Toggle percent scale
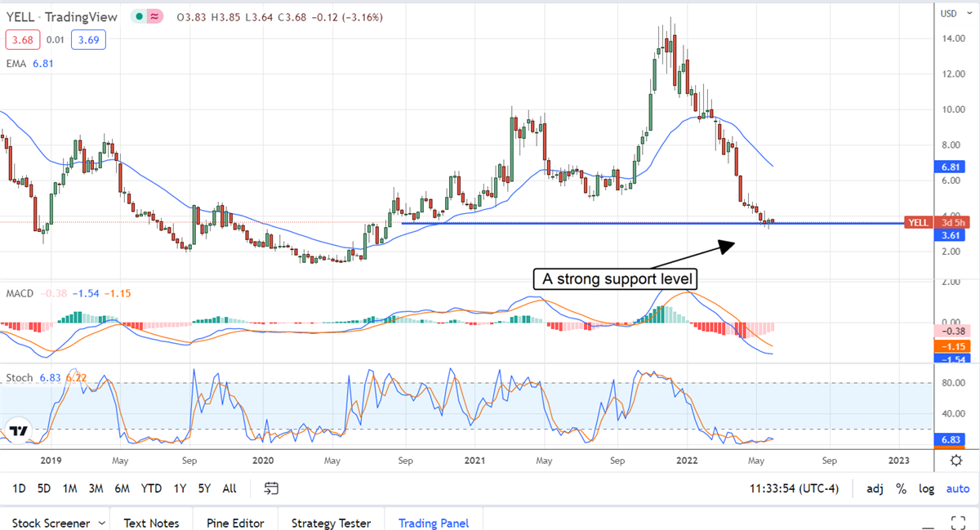The width and height of the screenshot is (980, 530). (902, 488)
